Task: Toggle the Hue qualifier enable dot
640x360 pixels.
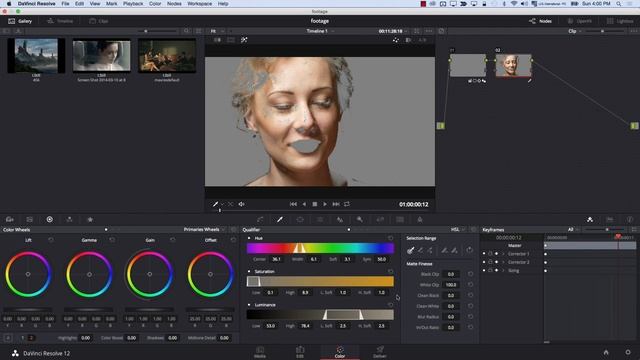Action: click(x=249, y=238)
